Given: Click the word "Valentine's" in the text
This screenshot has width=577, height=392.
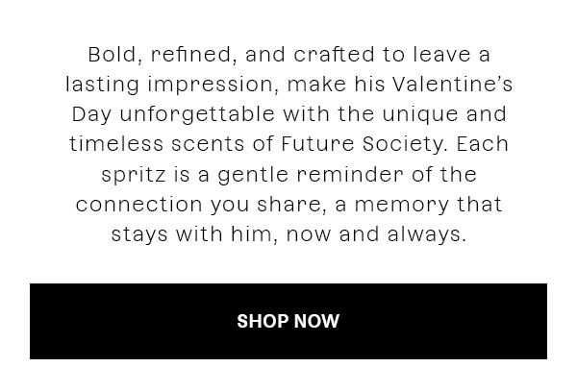Looking at the screenshot, I should pos(452,85).
